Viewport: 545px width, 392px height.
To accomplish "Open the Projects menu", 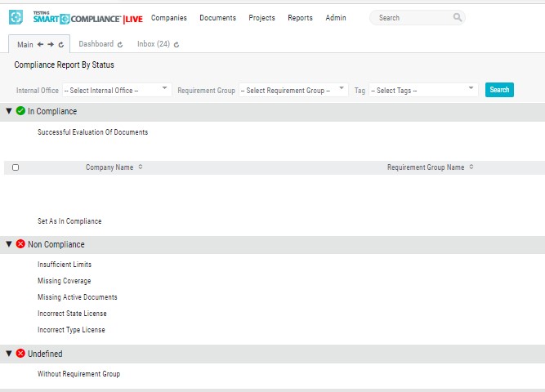I will pyautogui.click(x=261, y=18).
